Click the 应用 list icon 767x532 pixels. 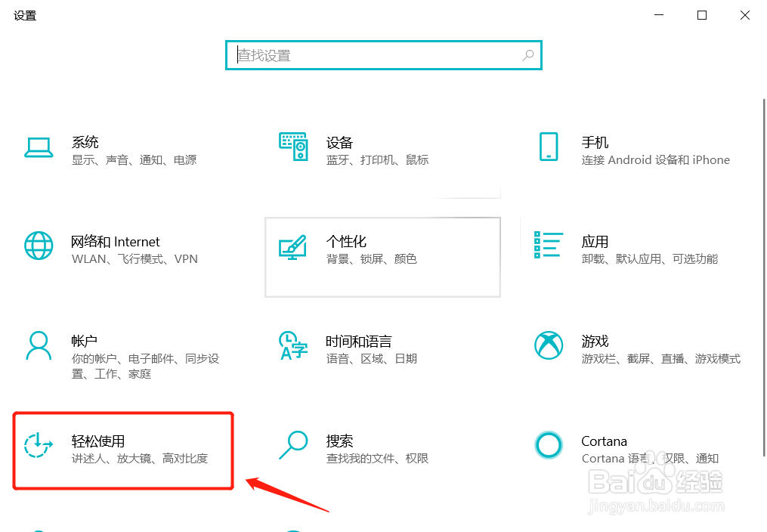[x=549, y=245]
